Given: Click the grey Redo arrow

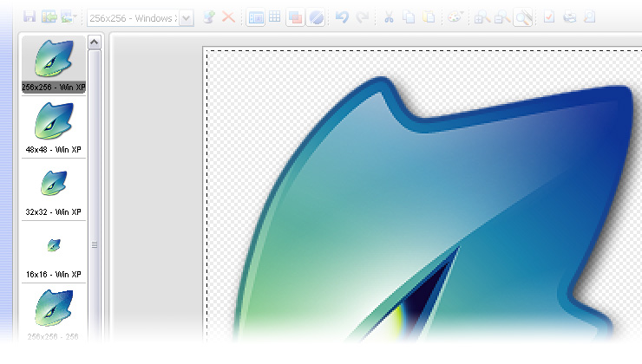Looking at the screenshot, I should pos(363,17).
